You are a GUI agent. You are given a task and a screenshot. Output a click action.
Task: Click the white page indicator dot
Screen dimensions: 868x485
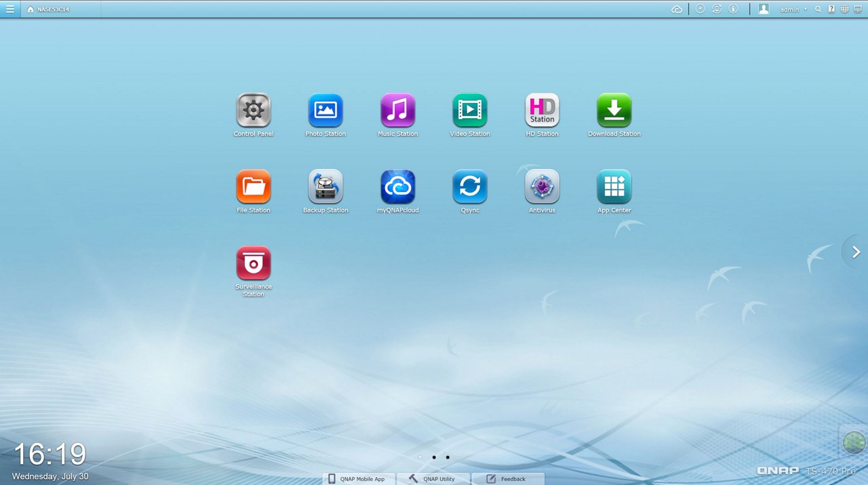pyautogui.click(x=420, y=457)
